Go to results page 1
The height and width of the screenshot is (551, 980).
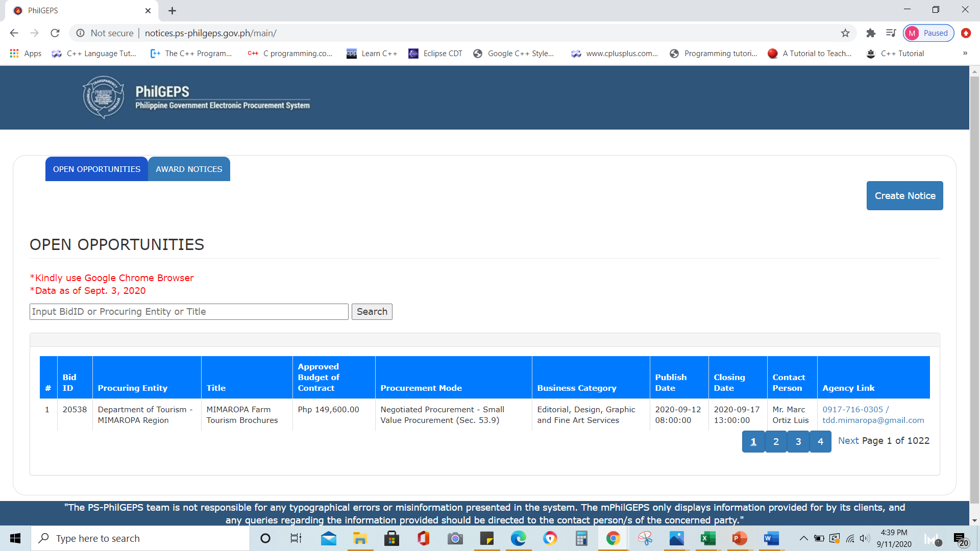coord(753,441)
